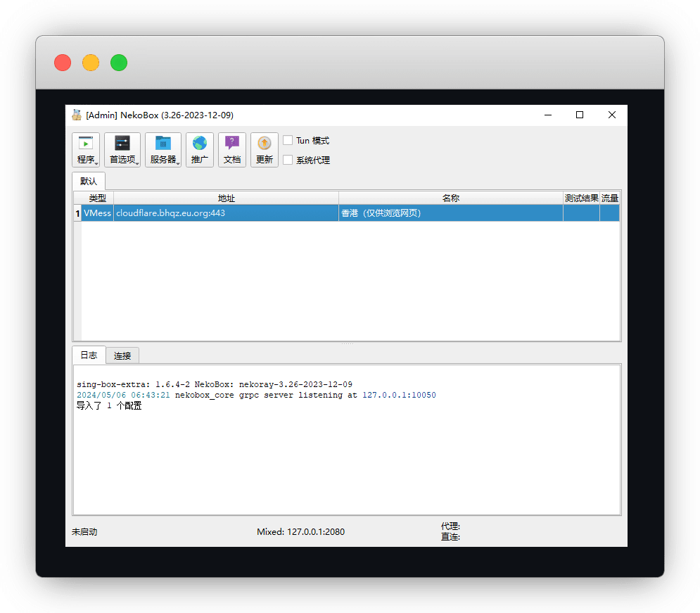Switch to the 连接 (Connections) tab
The height and width of the screenshot is (613, 700).
122,355
